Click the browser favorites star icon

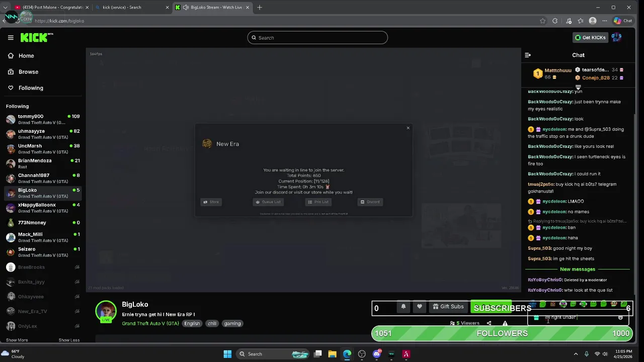tap(542, 21)
